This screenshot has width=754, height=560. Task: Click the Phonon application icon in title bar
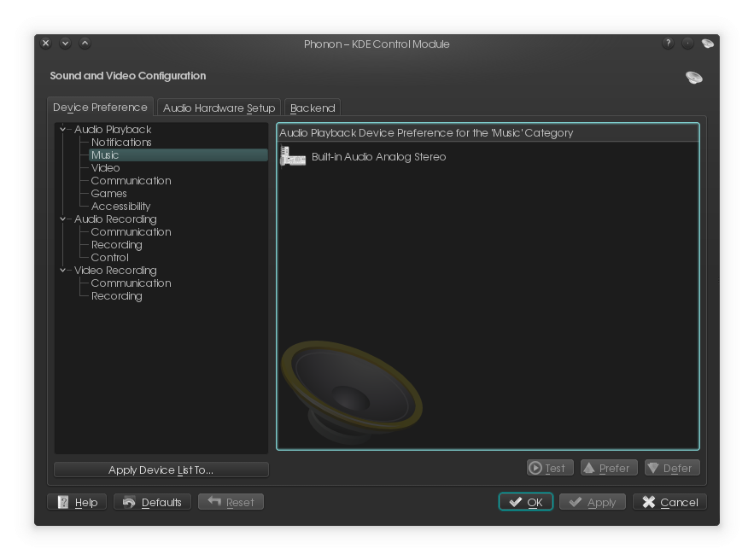pos(707,44)
